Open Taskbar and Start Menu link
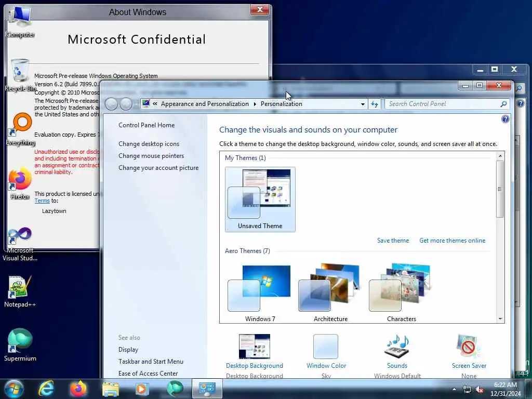 (151, 362)
